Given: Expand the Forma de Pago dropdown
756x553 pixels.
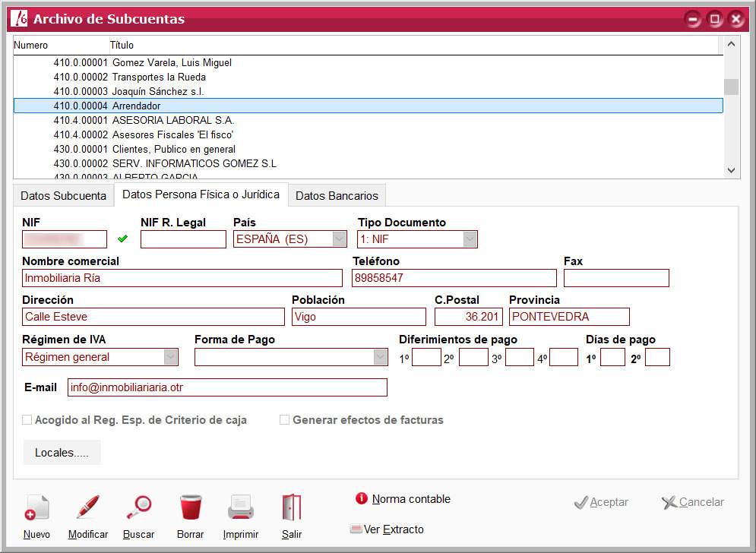Looking at the screenshot, I should click(381, 357).
